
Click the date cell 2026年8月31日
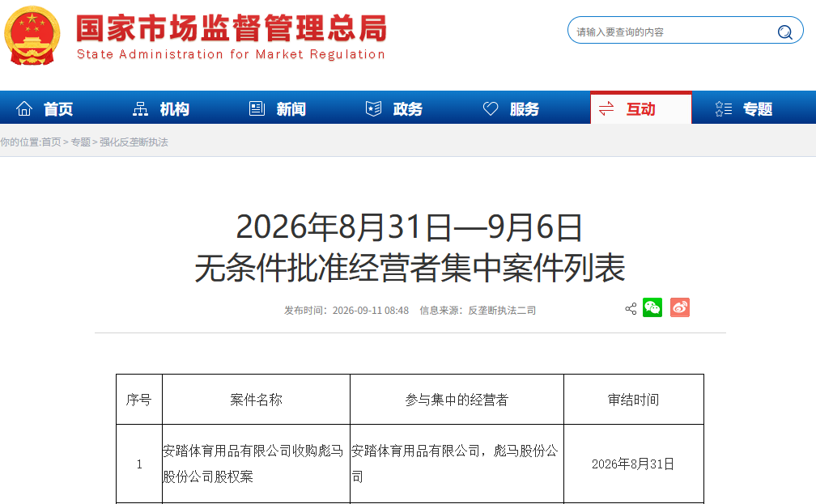point(633,464)
